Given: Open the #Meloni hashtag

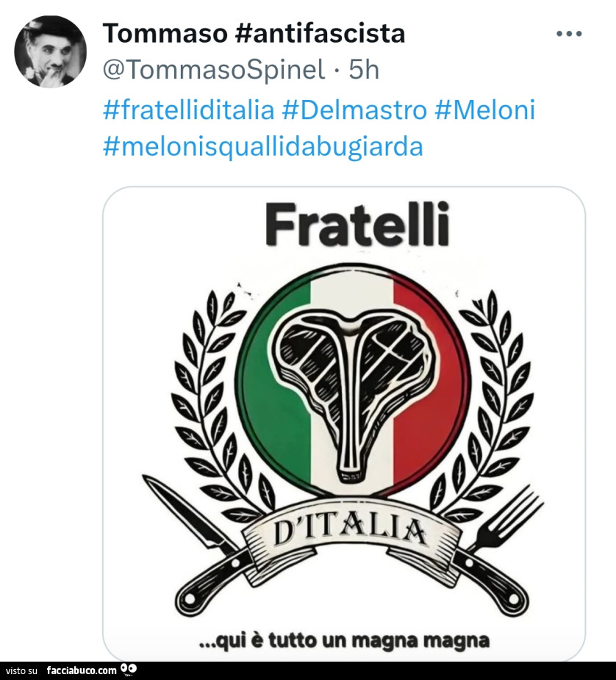Looking at the screenshot, I should [485, 110].
